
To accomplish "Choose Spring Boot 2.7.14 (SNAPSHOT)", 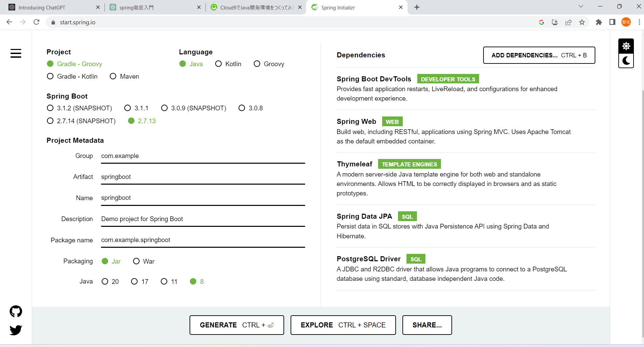I will click(81, 121).
